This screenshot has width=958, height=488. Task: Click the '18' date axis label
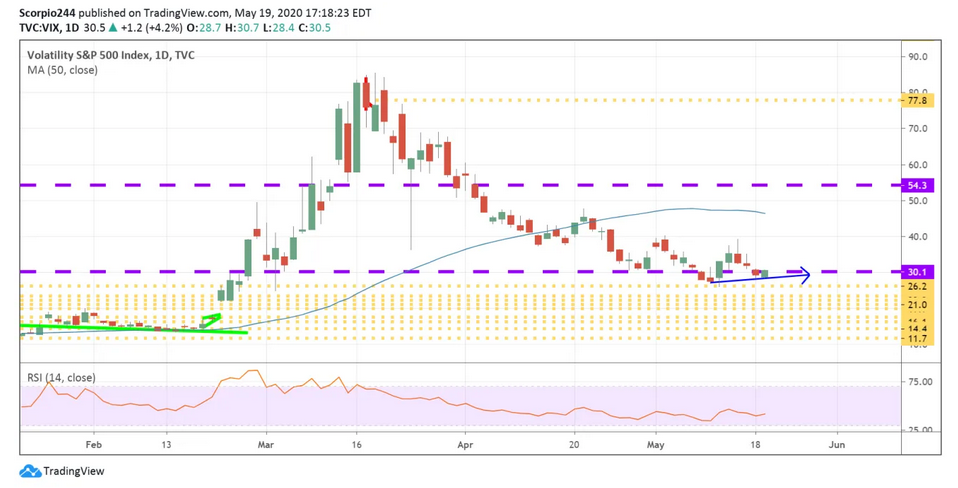coord(755,445)
